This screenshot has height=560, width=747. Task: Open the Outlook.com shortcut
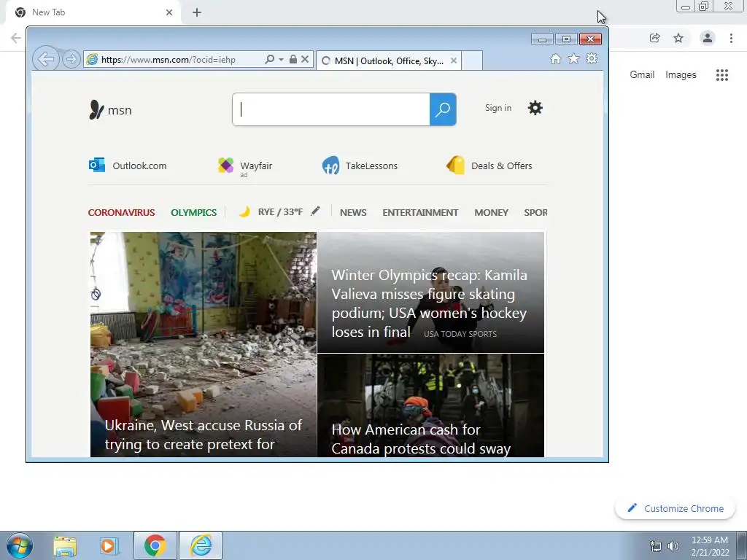(128, 166)
